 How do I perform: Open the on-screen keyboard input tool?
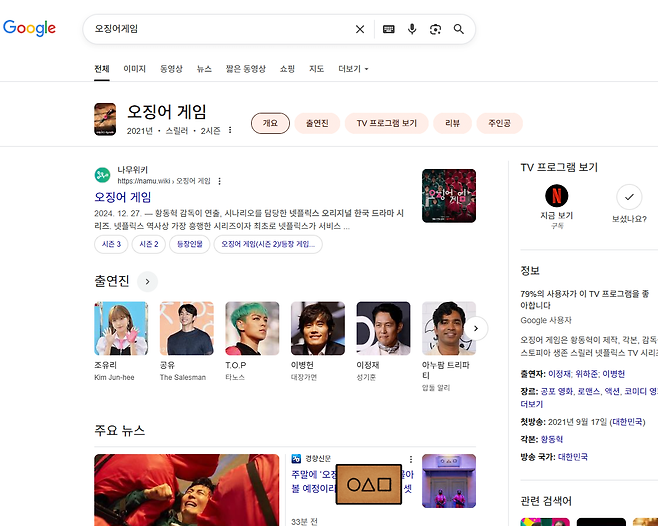389,29
